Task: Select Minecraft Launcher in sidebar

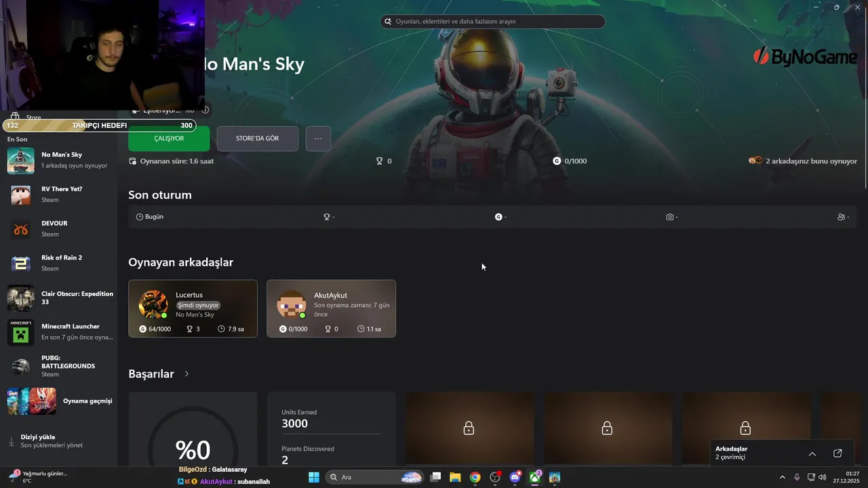Action: 59,331
